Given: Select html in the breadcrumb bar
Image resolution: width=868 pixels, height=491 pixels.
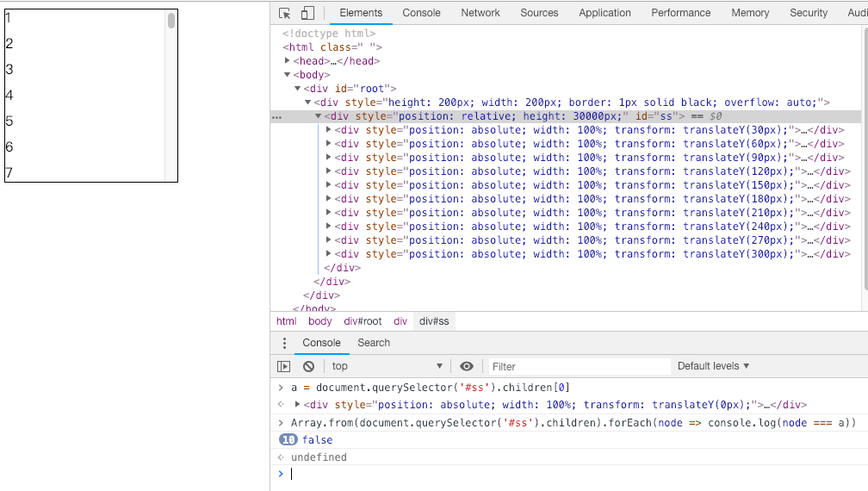Looking at the screenshot, I should coord(286,321).
